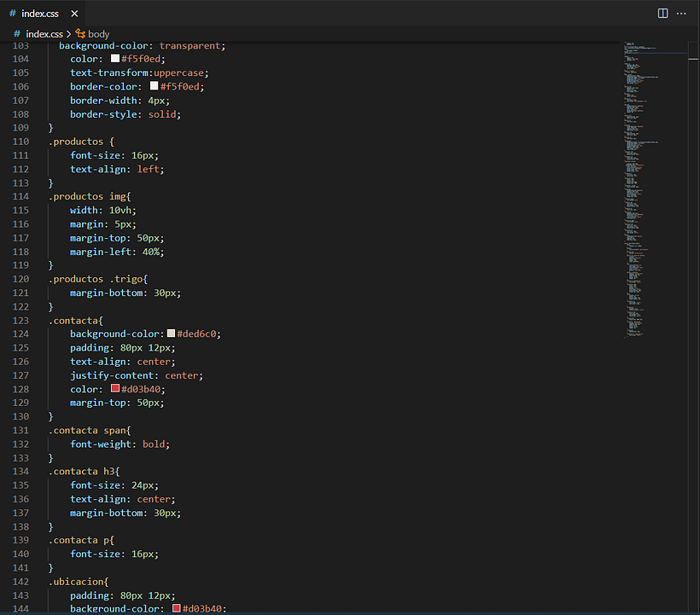Click the body symbol in breadcrumb
The height and width of the screenshot is (615, 700).
(99, 34)
